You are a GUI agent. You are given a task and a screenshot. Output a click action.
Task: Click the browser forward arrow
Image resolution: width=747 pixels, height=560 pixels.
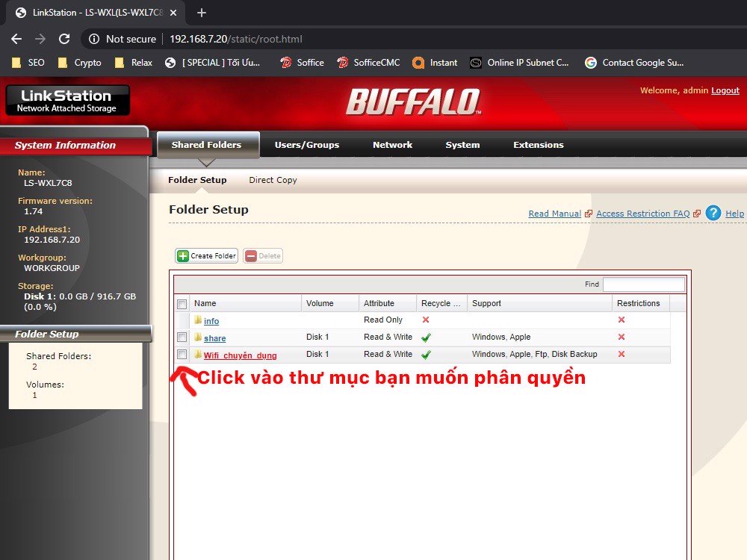coord(40,39)
